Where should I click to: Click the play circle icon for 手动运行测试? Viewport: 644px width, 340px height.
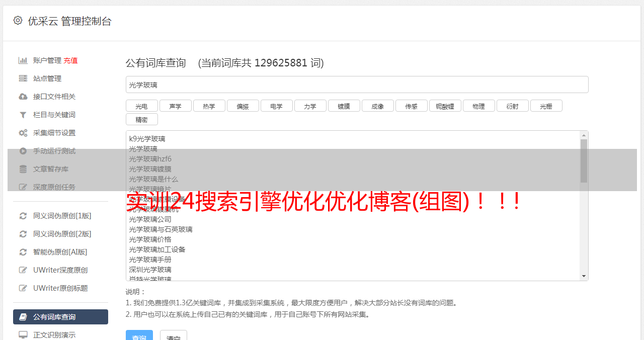tap(23, 151)
